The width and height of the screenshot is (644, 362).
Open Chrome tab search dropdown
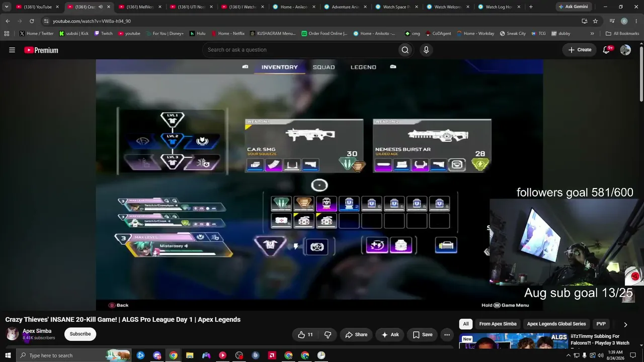pyautogui.click(x=7, y=7)
